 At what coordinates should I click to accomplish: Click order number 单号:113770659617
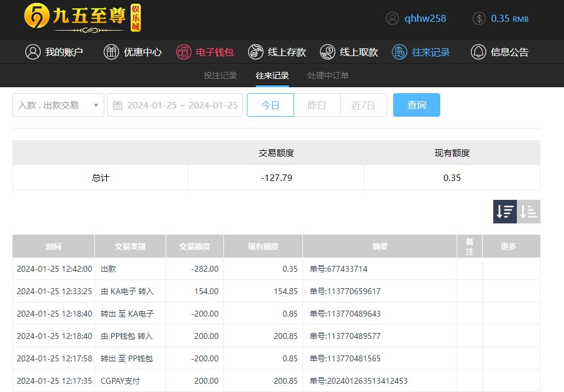tap(345, 291)
